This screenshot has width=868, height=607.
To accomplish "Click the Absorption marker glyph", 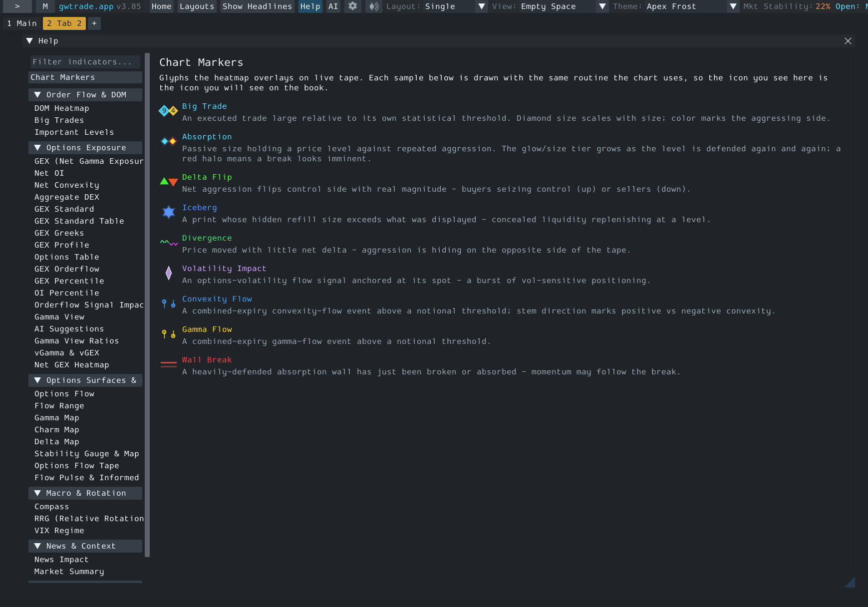I will 168,141.
